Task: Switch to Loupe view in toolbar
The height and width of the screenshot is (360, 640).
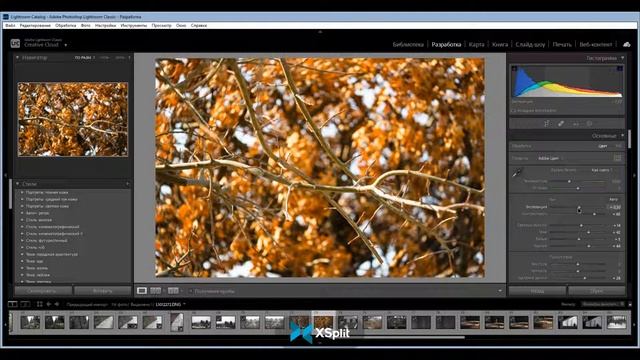Action: pos(142,291)
